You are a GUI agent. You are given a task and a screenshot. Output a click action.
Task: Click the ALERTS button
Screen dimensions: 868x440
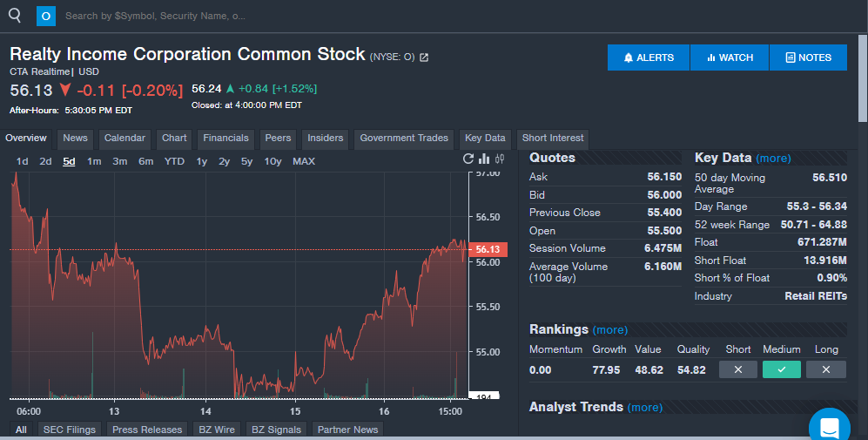(649, 58)
